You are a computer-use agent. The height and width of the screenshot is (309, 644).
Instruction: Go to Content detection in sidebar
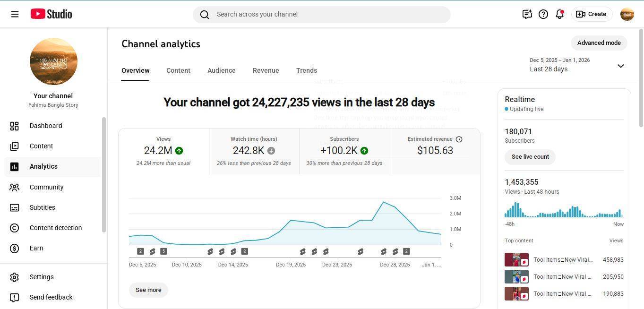(55, 228)
